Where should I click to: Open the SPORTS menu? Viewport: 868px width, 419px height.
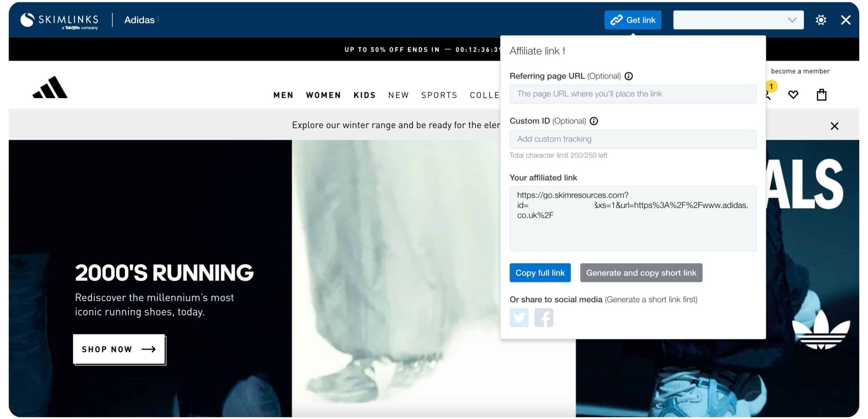(x=439, y=95)
